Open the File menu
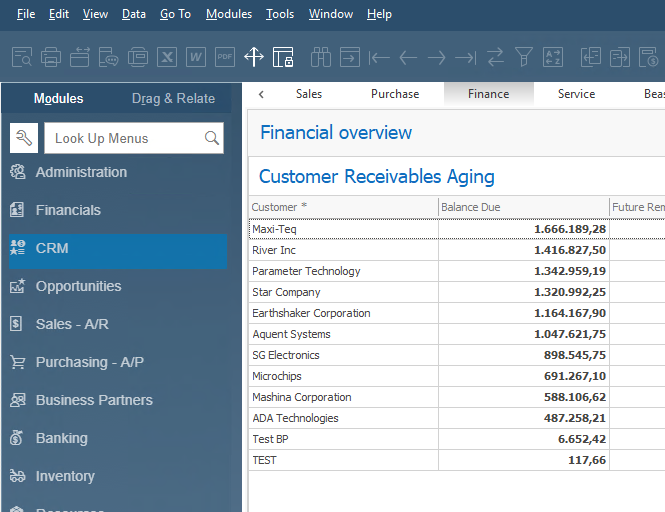665x512 pixels. click(26, 14)
